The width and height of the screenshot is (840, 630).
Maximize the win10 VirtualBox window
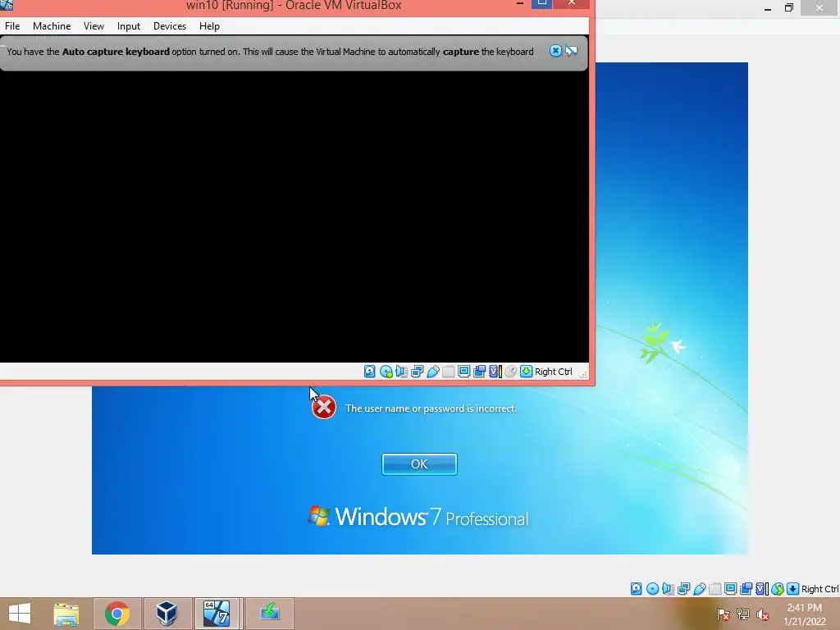click(x=541, y=4)
